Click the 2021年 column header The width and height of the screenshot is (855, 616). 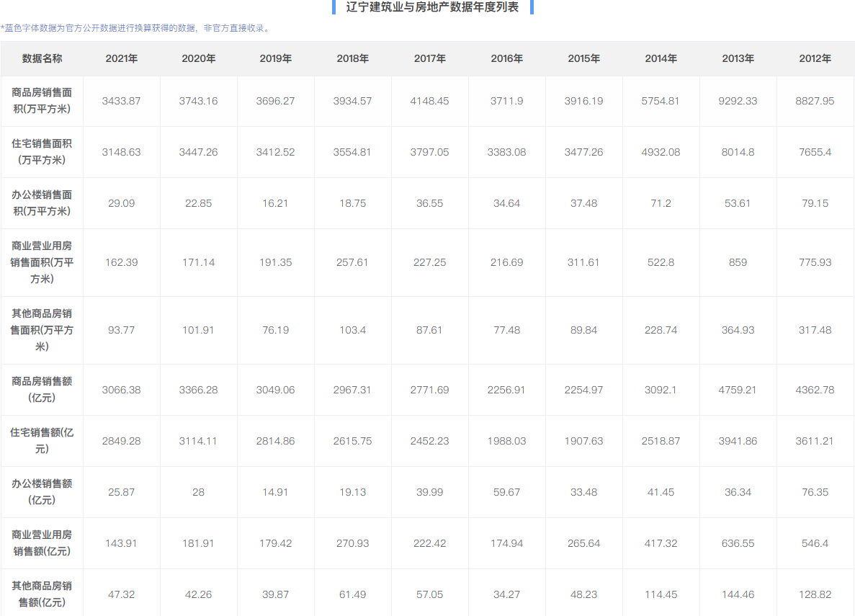[121, 58]
